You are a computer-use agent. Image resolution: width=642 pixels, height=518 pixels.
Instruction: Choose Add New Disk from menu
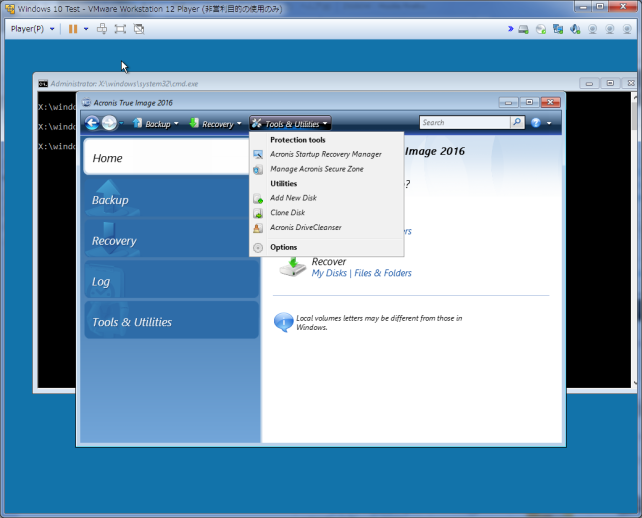coord(326,198)
